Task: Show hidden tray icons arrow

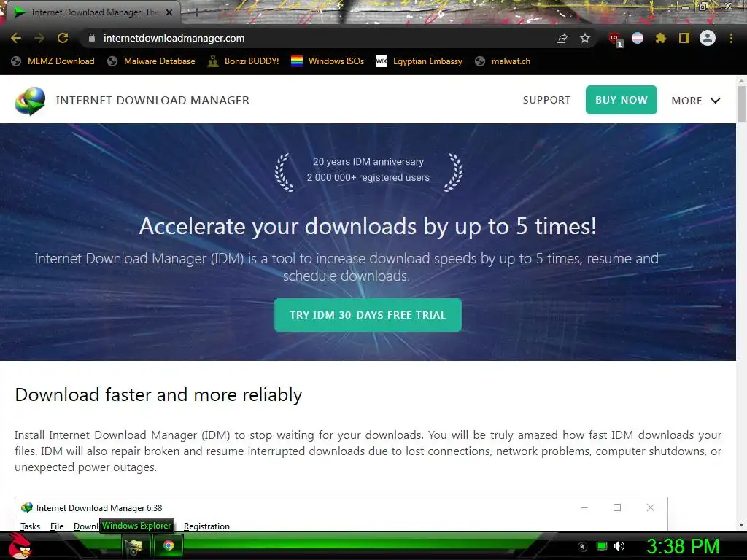Action: (583, 546)
